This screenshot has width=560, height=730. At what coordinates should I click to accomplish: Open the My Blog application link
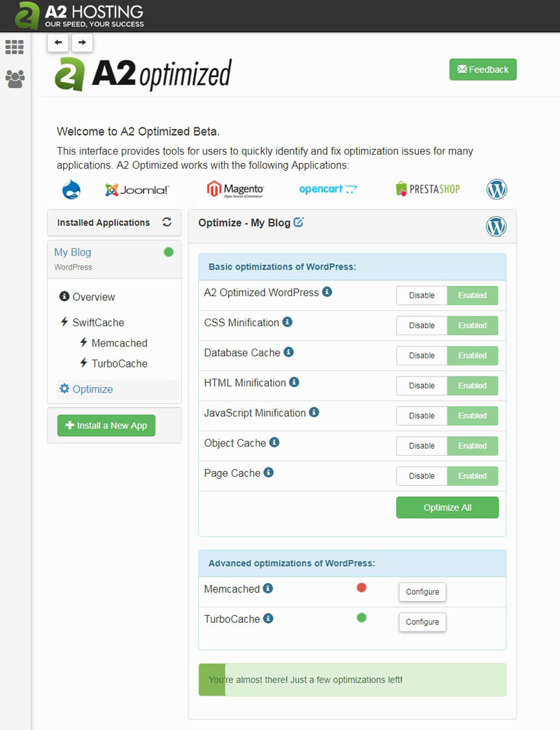[x=73, y=252]
